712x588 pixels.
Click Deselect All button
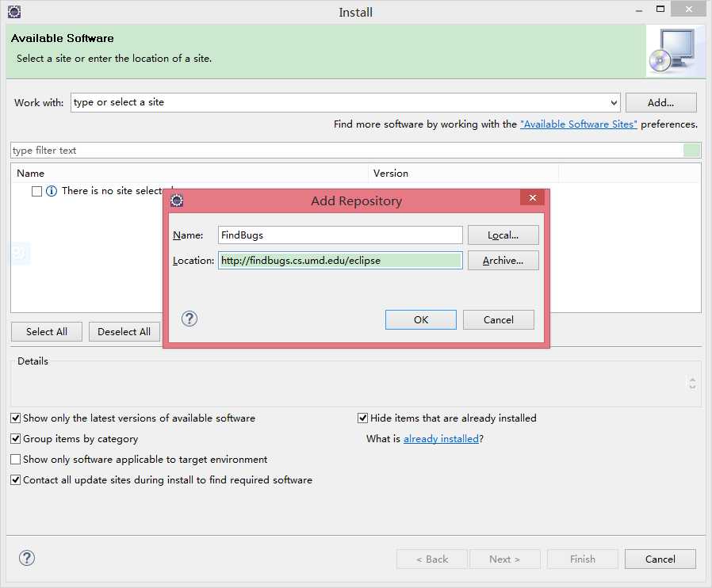pos(124,332)
